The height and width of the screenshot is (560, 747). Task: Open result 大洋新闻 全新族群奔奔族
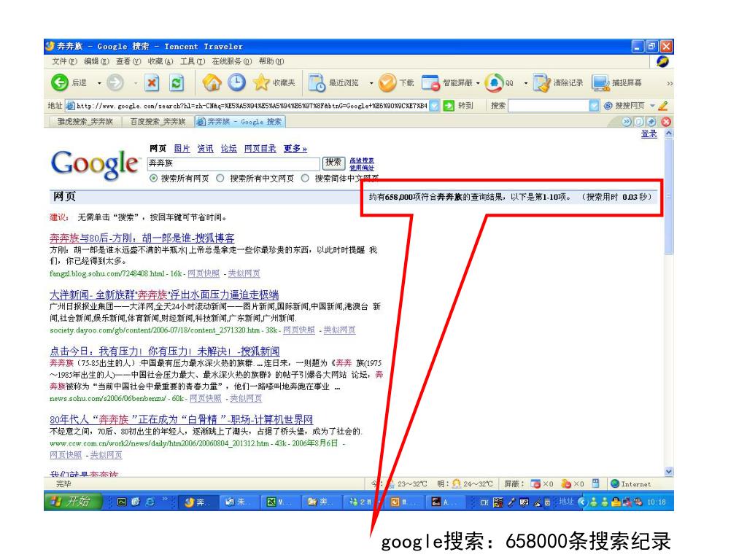point(164,295)
